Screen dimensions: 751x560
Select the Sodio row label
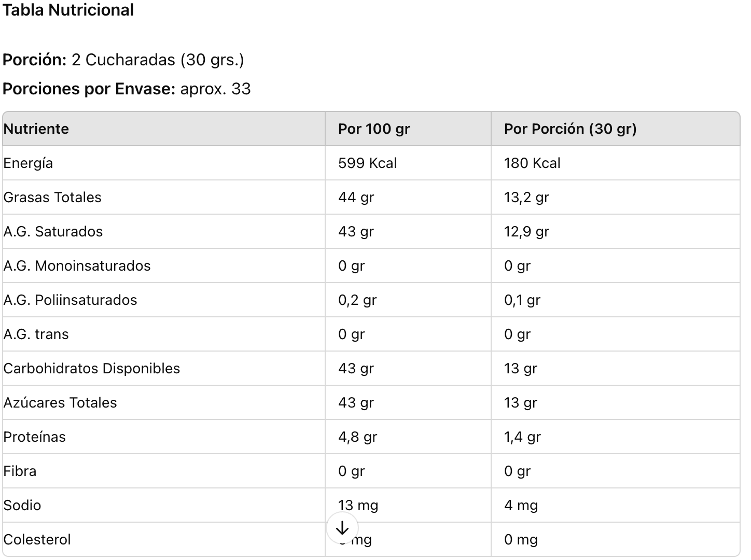pos(22,505)
